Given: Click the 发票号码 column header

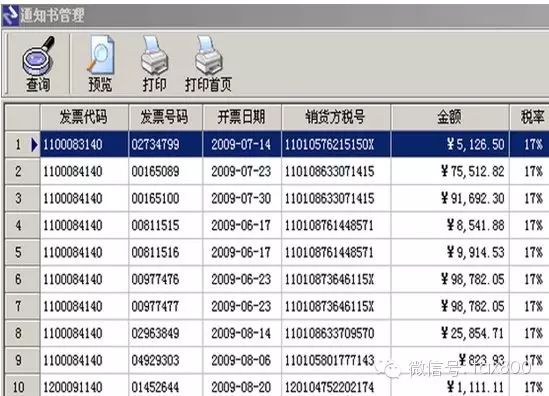Looking at the screenshot, I should point(165,117).
